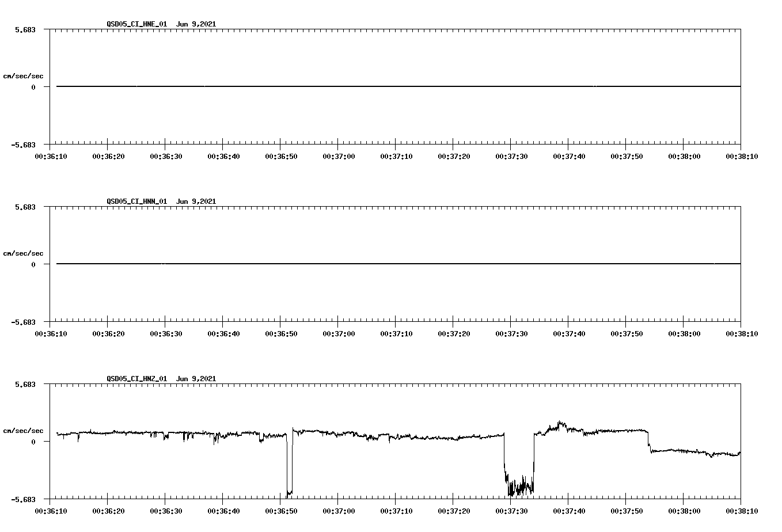Viewport: 782px width, 532px height.
Task: Click the 00:36:10 time label under HNZ plot
Action: [x=51, y=511]
